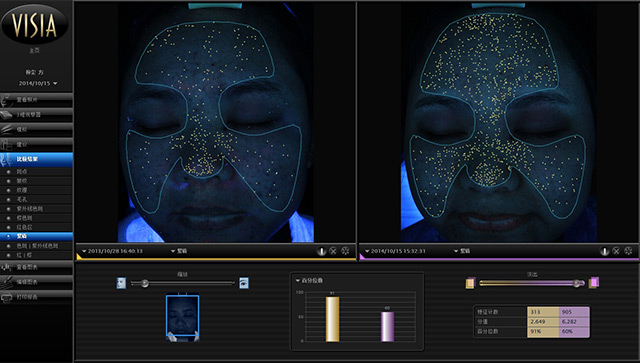Click the dotted-circle icon under the right photo
640x363 pixels.
click(628, 251)
